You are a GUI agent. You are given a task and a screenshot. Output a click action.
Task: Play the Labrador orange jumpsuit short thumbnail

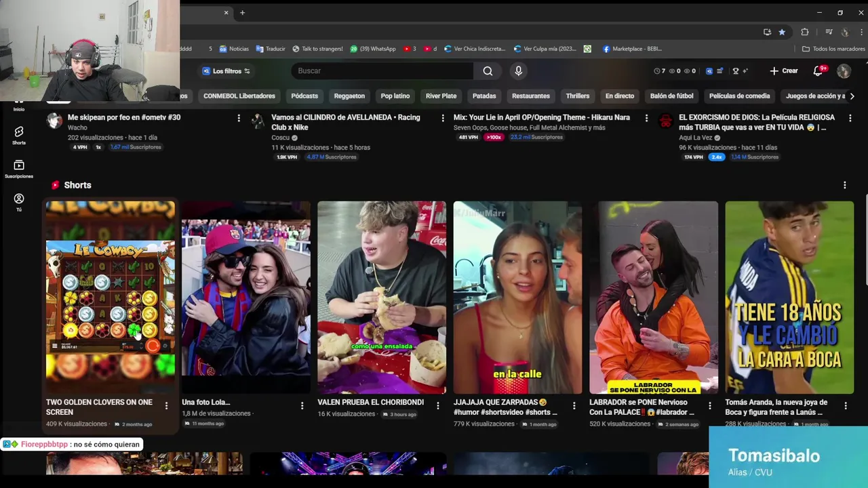pos(654,297)
